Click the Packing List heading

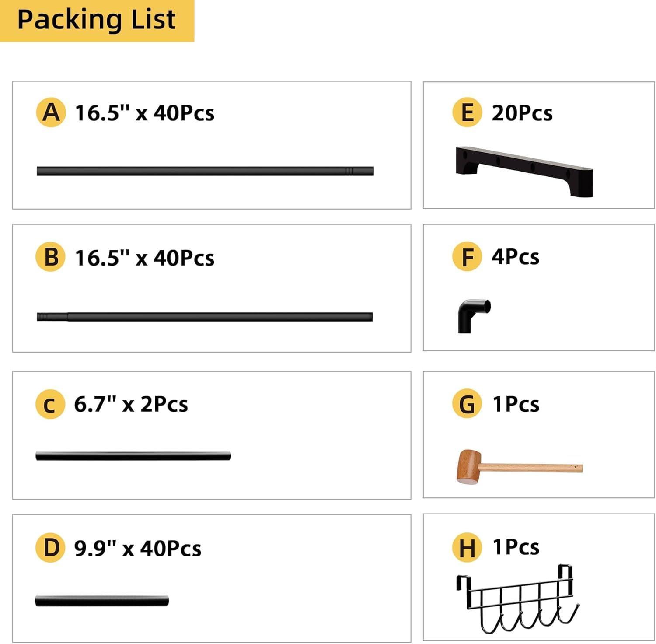(x=97, y=20)
